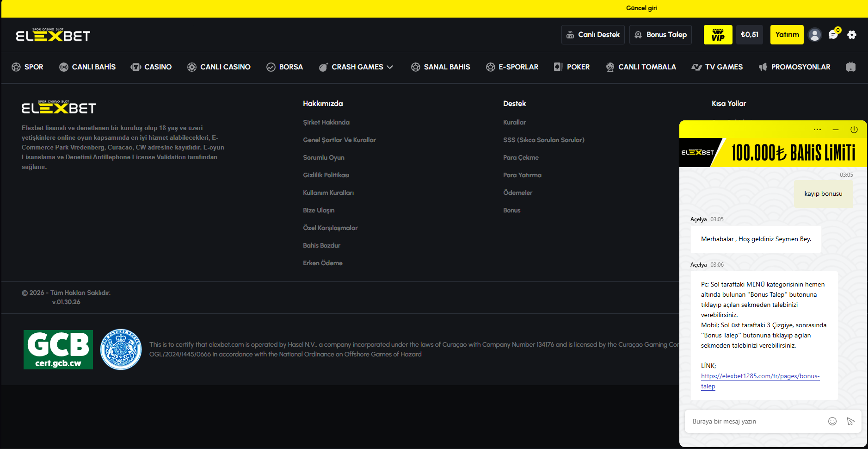
Task: Open the Para Yatırma link
Action: click(x=522, y=175)
